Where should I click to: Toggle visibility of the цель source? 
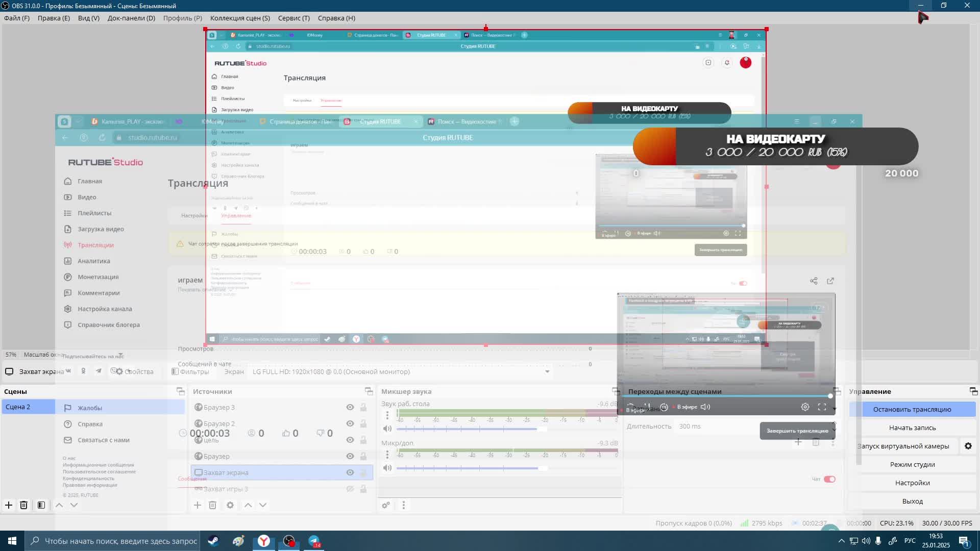350,440
